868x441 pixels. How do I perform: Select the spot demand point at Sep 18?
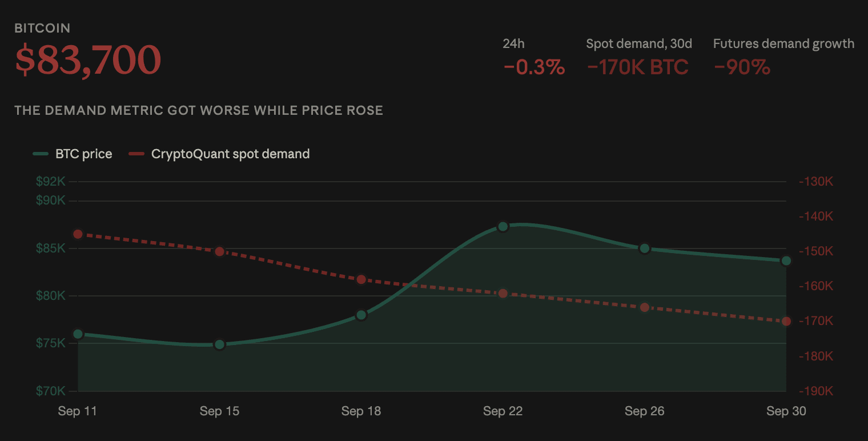pos(361,280)
